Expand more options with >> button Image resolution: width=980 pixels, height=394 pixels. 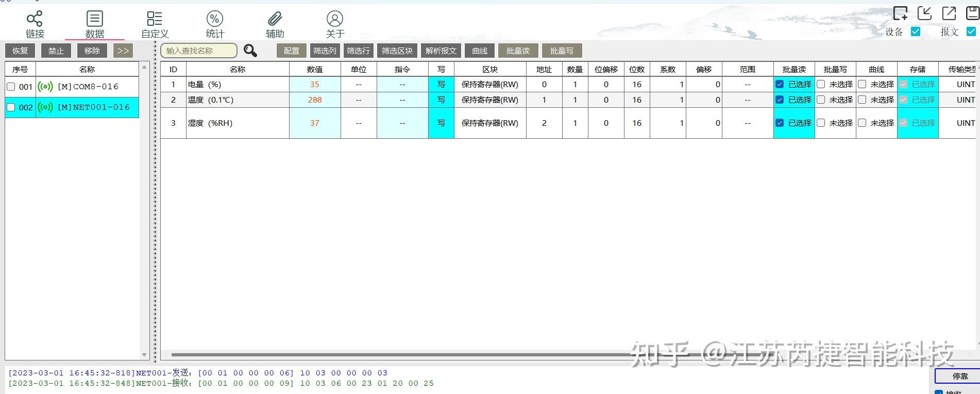123,51
